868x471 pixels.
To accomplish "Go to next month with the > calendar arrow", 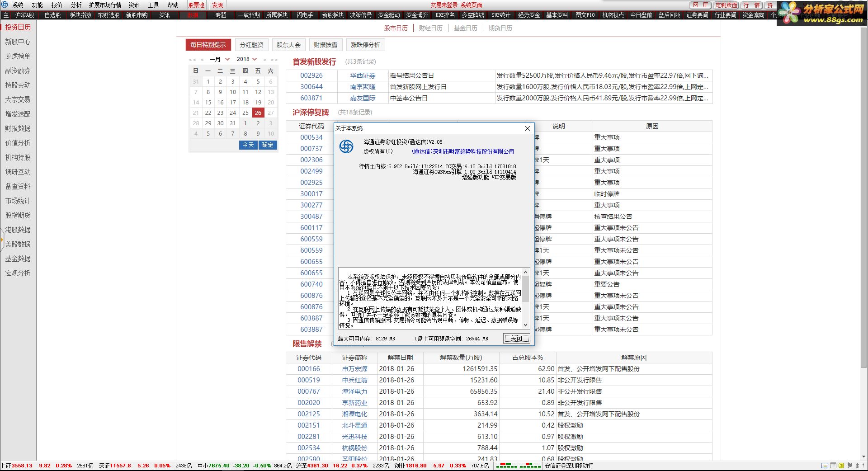I will pyautogui.click(x=264, y=59).
